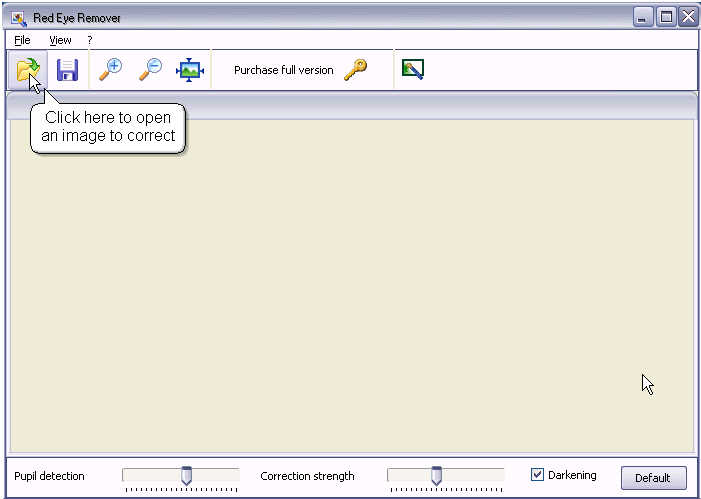Click the Fit image to window icon
This screenshot has width=701, height=499.
(x=190, y=70)
